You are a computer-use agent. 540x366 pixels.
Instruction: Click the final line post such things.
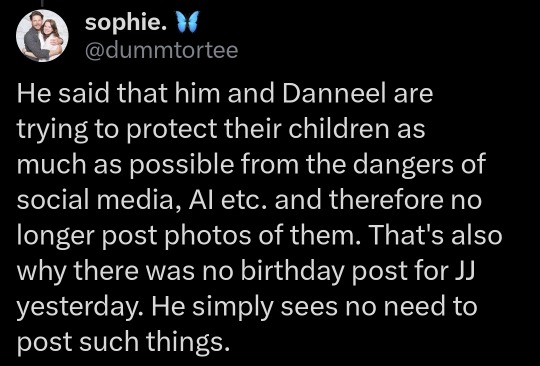coord(123,343)
